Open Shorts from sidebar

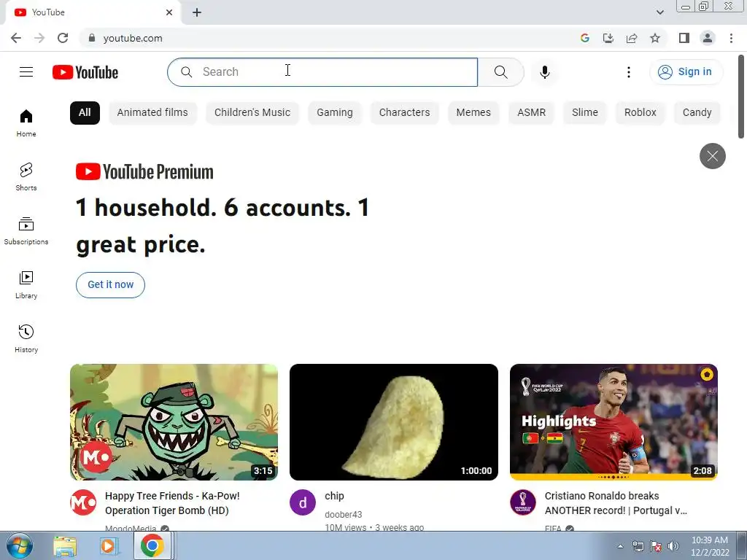coord(26,176)
